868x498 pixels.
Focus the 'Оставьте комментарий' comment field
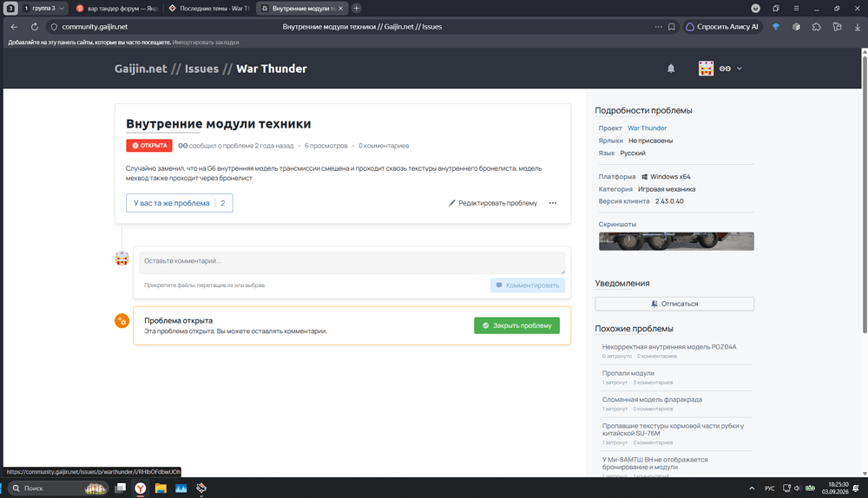[352, 263]
